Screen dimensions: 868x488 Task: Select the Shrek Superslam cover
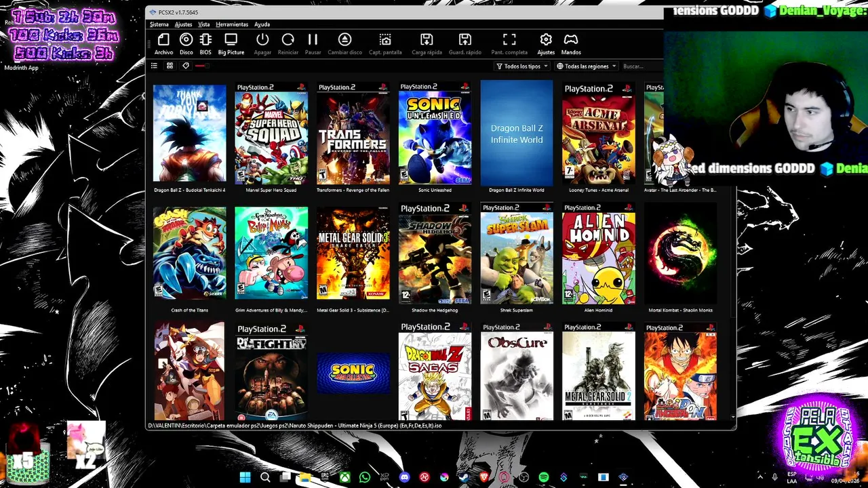click(x=517, y=253)
